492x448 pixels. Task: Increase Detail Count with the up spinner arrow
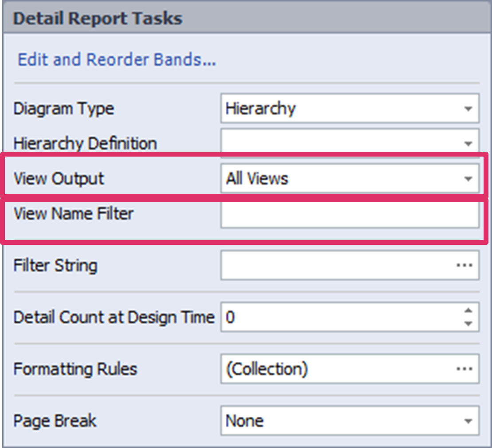pyautogui.click(x=468, y=311)
